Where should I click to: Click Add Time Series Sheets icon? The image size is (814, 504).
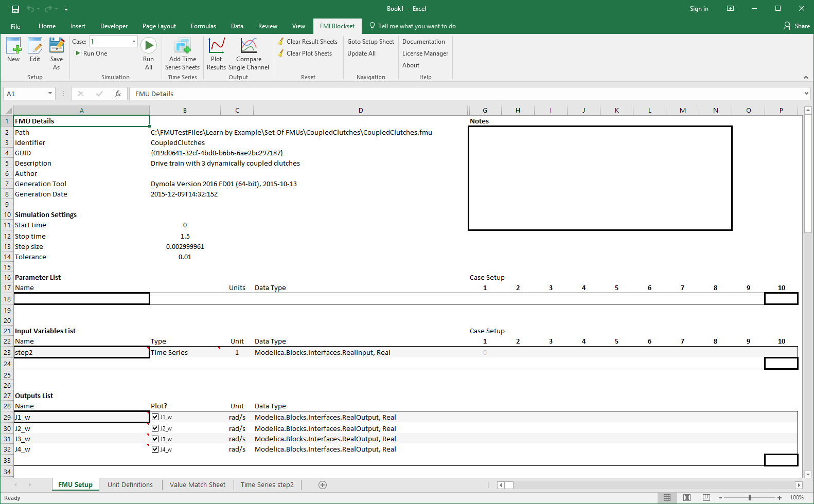tap(182, 46)
